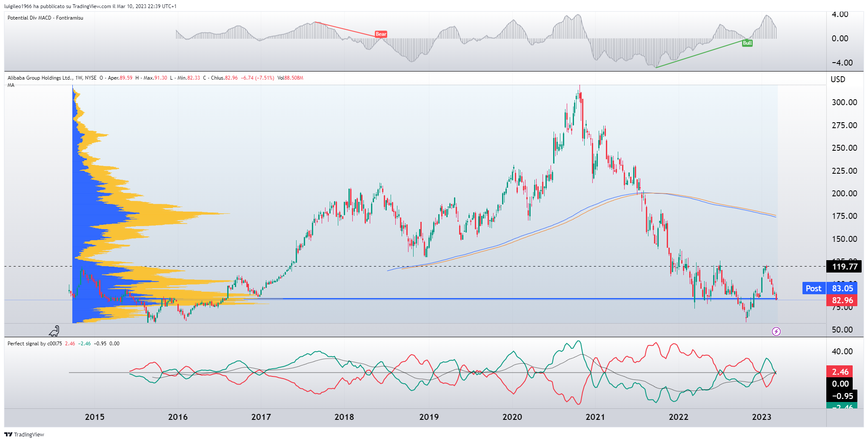Click the -4.00 MACD axis label
868x442 pixels.
point(842,63)
